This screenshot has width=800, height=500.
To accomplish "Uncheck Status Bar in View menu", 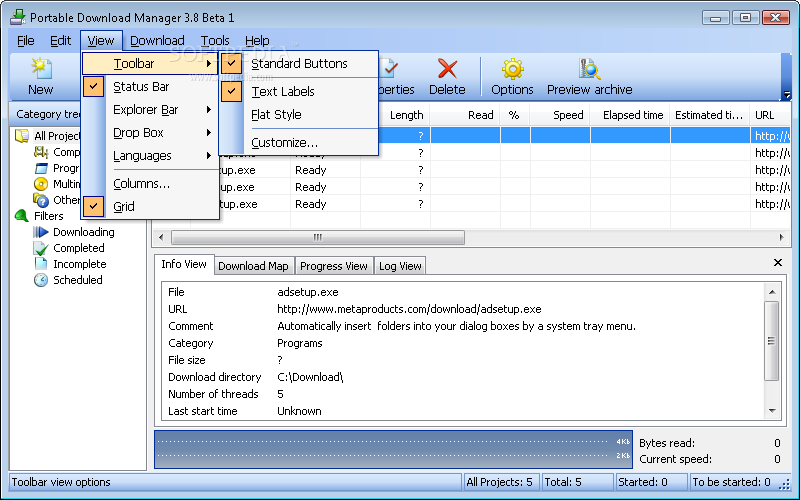I will click(141, 87).
